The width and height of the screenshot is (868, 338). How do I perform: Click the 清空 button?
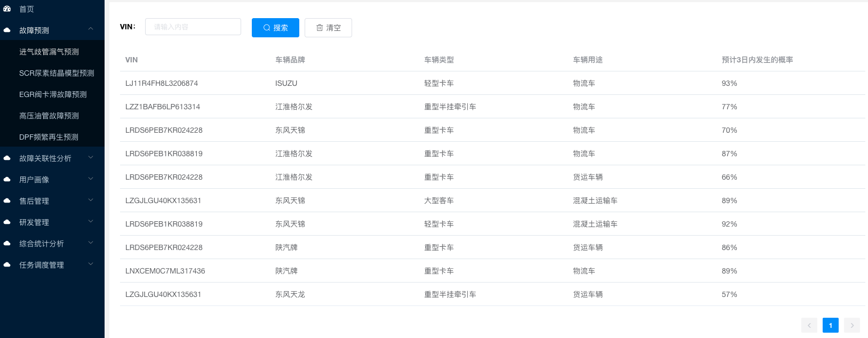pyautogui.click(x=328, y=28)
